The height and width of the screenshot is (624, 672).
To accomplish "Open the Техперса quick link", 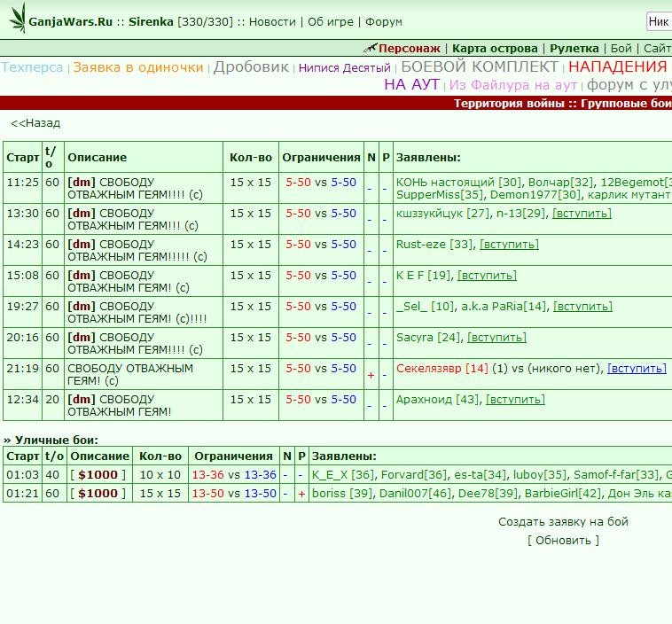I will 32,67.
